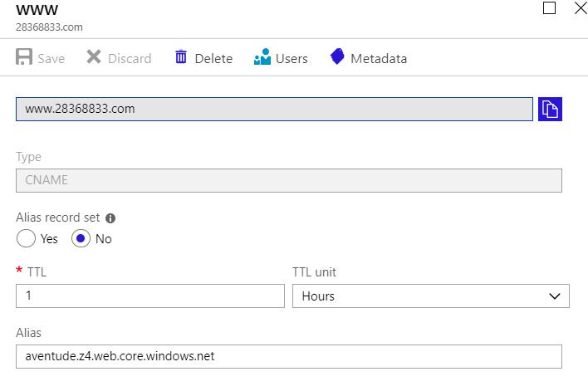Click the Metadata tag icon
This screenshot has width=588, height=391.
click(337, 58)
